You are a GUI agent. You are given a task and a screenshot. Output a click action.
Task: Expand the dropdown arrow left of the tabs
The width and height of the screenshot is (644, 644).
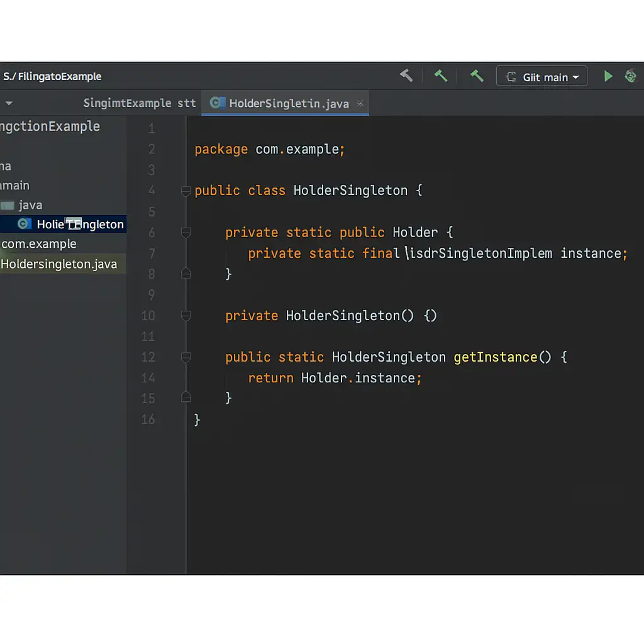(x=9, y=103)
